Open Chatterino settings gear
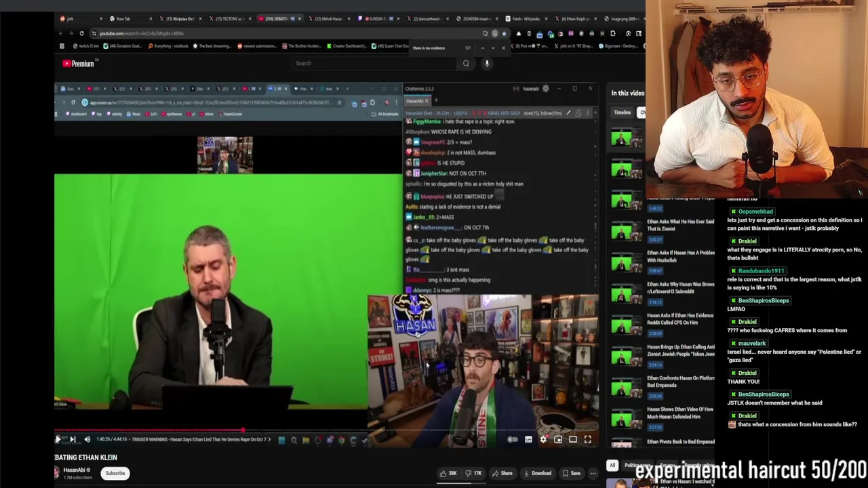The image size is (868, 488). (545, 89)
